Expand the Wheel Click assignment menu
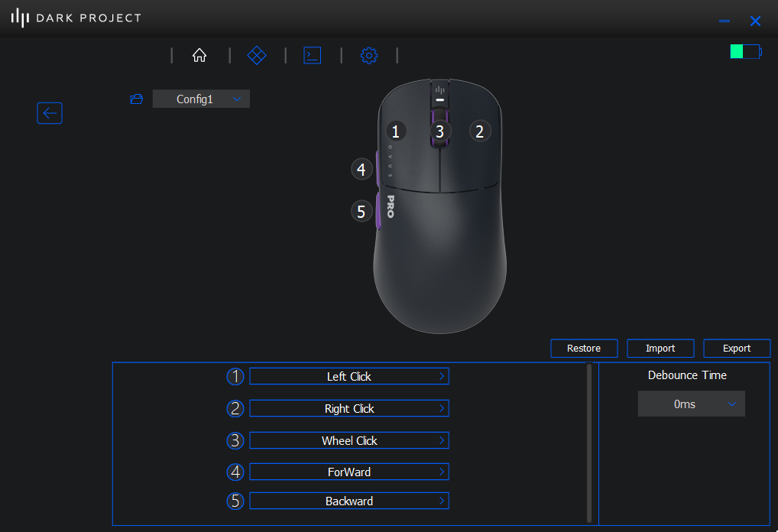This screenshot has height=532, width=778. coord(349,441)
